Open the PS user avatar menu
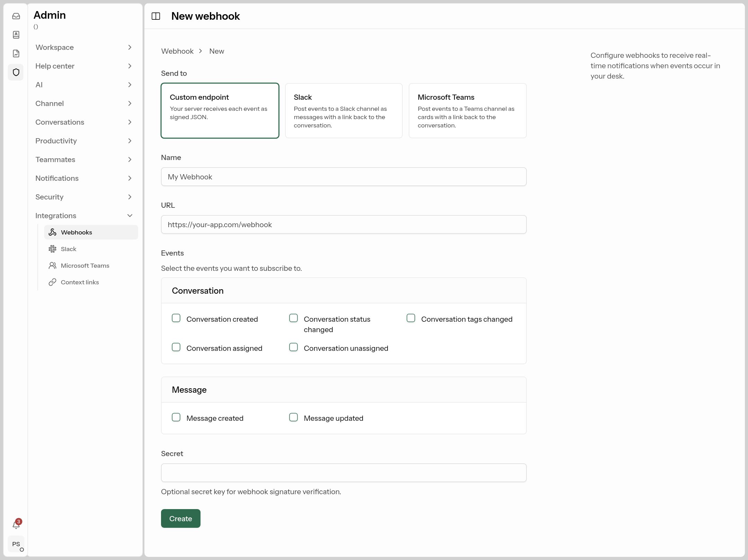This screenshot has width=748, height=560. 16,544
